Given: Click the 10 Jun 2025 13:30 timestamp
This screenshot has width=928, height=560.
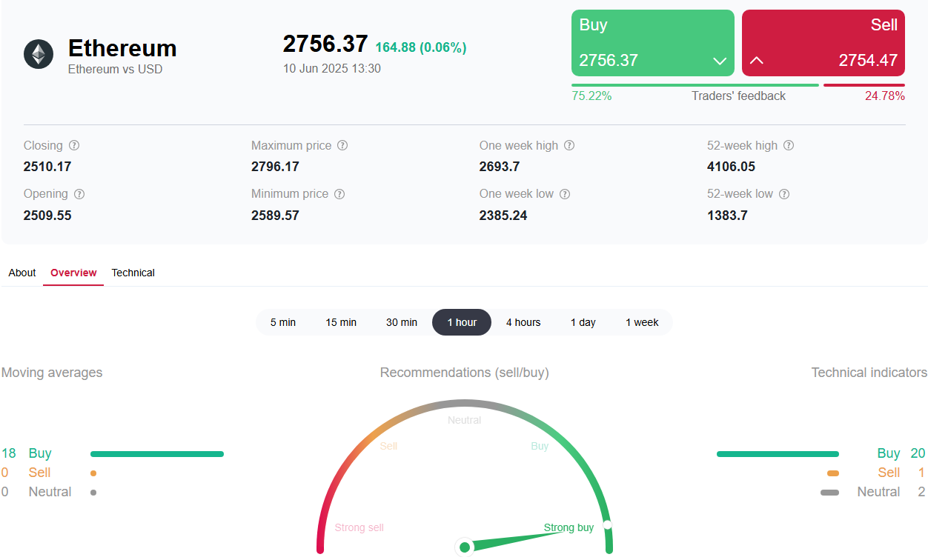Looking at the screenshot, I should click(x=332, y=68).
